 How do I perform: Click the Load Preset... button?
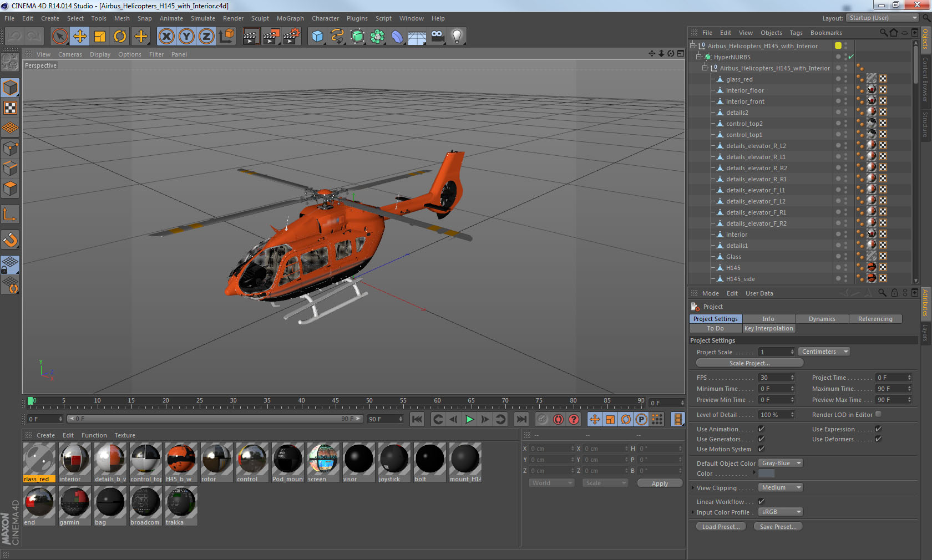[x=721, y=527]
